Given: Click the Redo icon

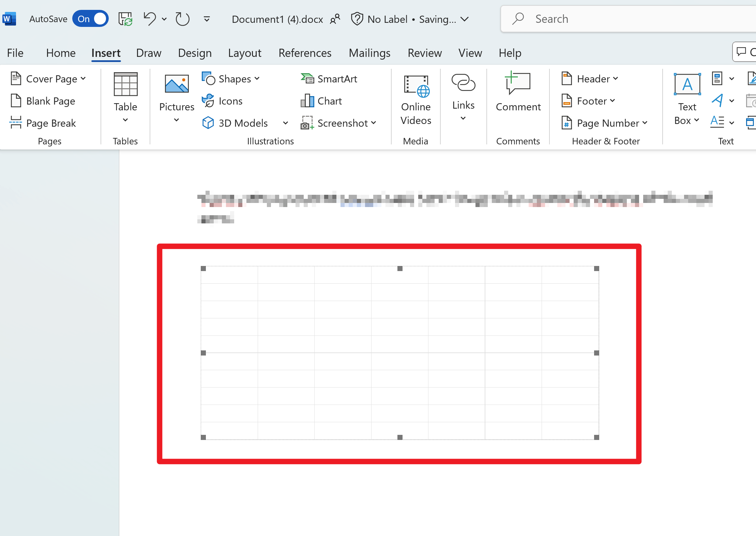Looking at the screenshot, I should pyautogui.click(x=182, y=19).
